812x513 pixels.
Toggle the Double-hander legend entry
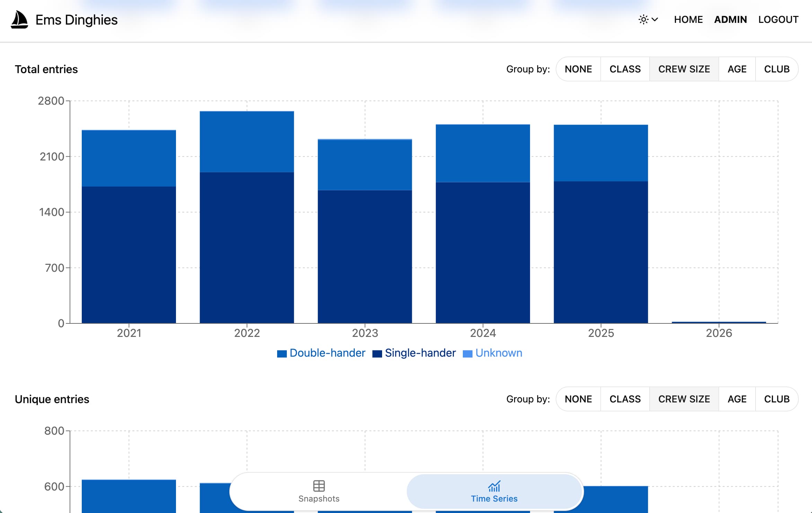point(321,353)
